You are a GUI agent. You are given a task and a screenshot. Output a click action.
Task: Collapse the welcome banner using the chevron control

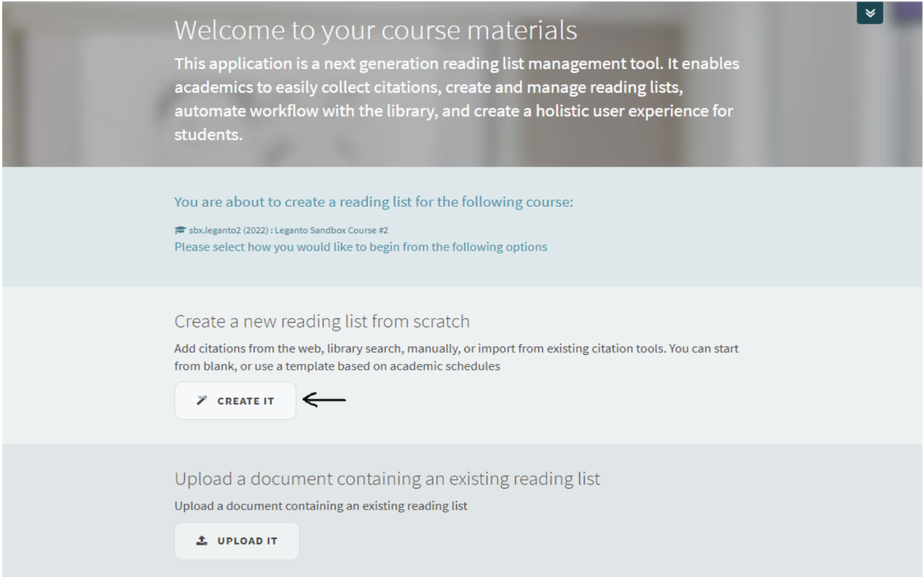(869, 13)
